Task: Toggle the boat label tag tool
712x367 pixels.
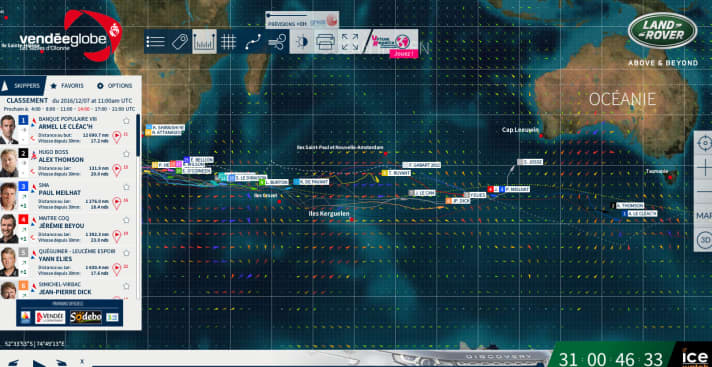Action: pos(180,42)
